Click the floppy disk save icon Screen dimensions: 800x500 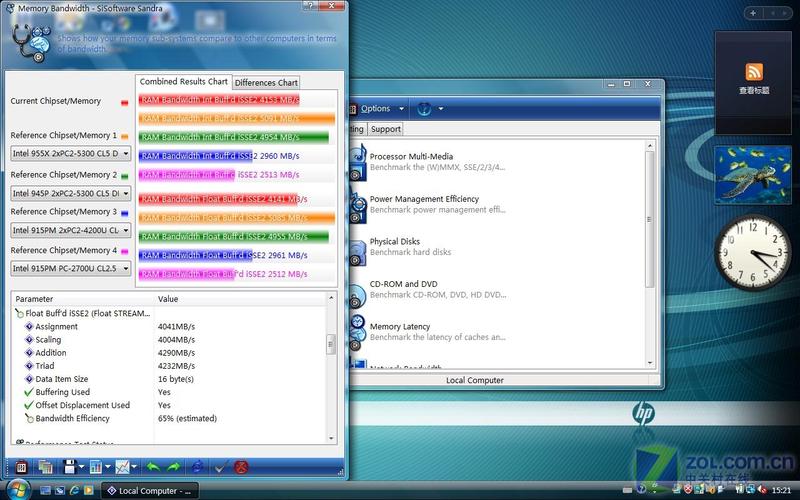(70, 467)
